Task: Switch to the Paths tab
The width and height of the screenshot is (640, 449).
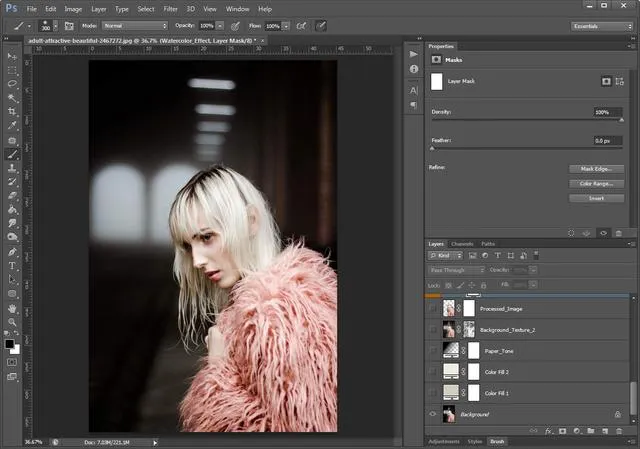Action: (x=488, y=244)
